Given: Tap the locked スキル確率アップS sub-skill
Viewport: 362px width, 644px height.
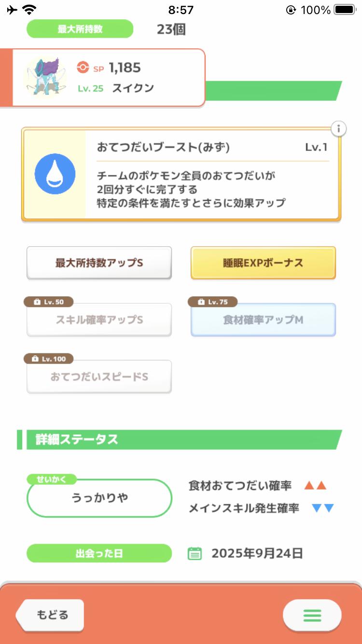Looking at the screenshot, I should click(99, 320).
